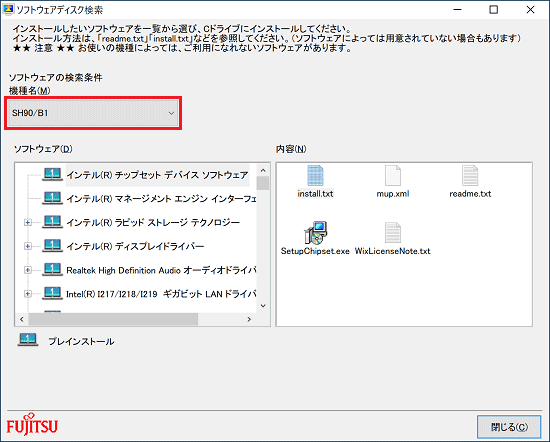550x442 pixels.
Task: Click the software list scroll up arrow
Action: pyautogui.click(x=263, y=170)
